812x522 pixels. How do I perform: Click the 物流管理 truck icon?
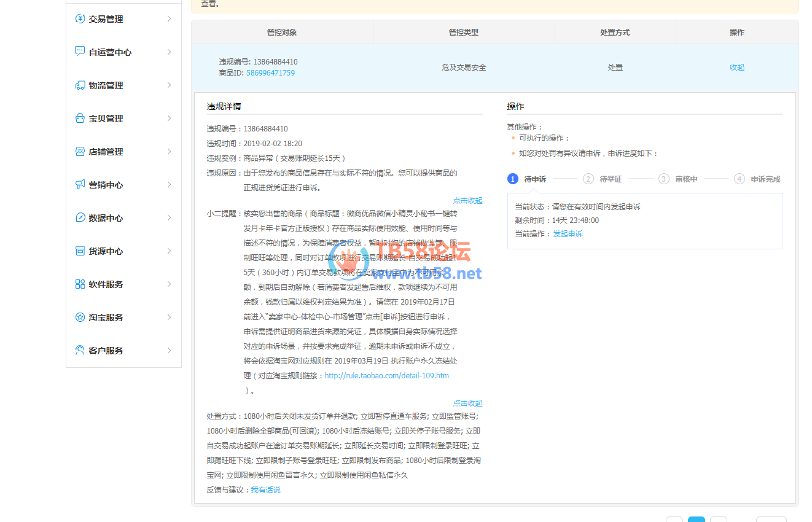[80, 85]
